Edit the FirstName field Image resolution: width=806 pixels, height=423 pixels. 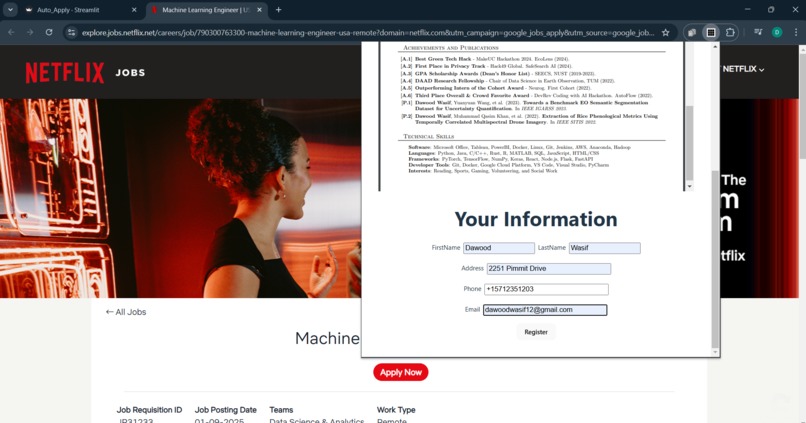[499, 248]
